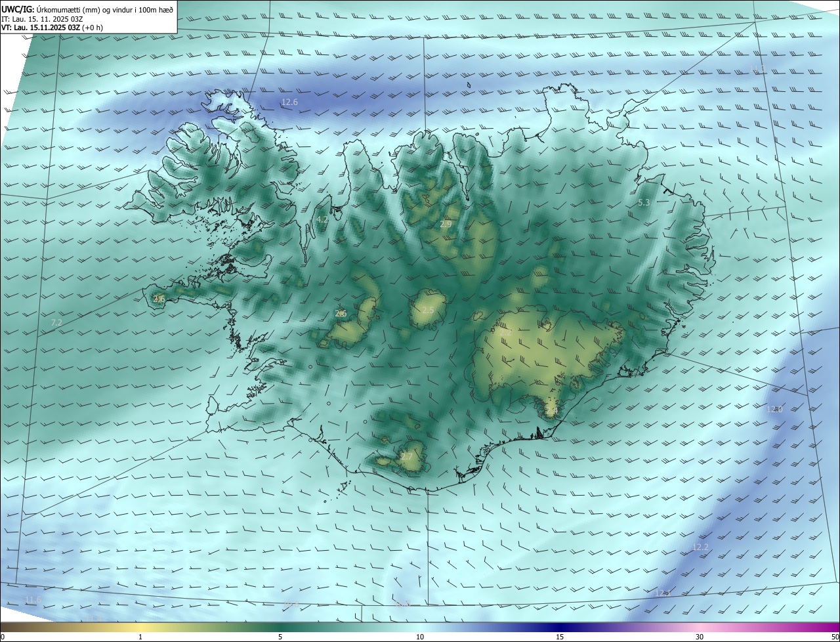Click the 2.4 value label on map
Viewport: 840px width, 642px height.
tap(551, 411)
